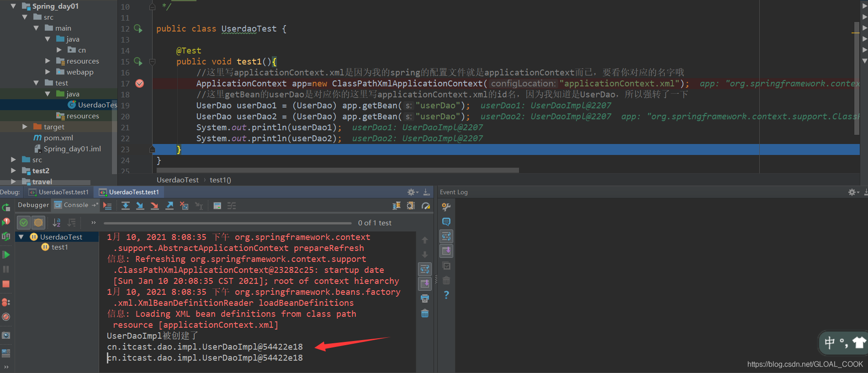The height and width of the screenshot is (373, 868).
Task: Open View Breakpoints icon
Action: pos(6,302)
